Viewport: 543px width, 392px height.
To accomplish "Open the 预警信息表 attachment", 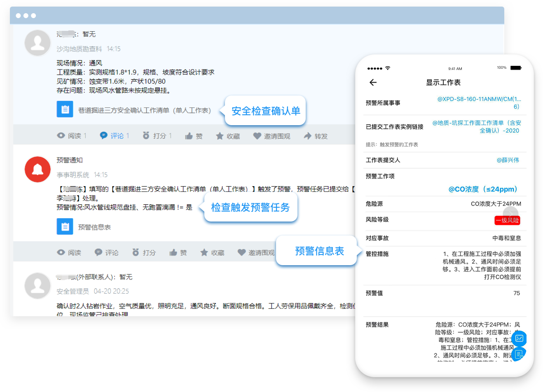I will pos(94,227).
